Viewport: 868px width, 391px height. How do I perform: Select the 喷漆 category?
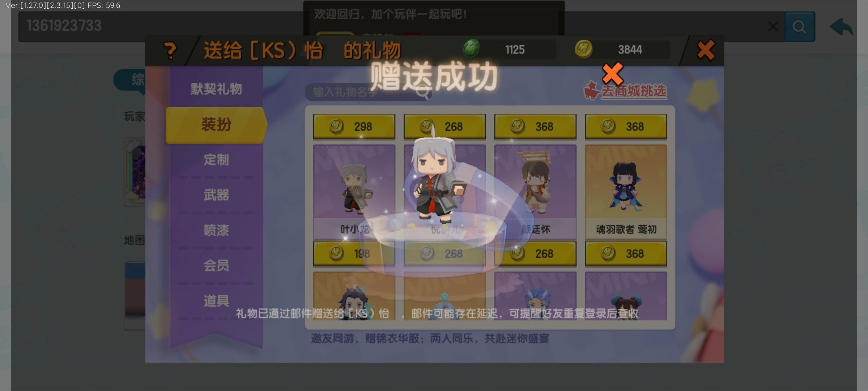click(216, 230)
